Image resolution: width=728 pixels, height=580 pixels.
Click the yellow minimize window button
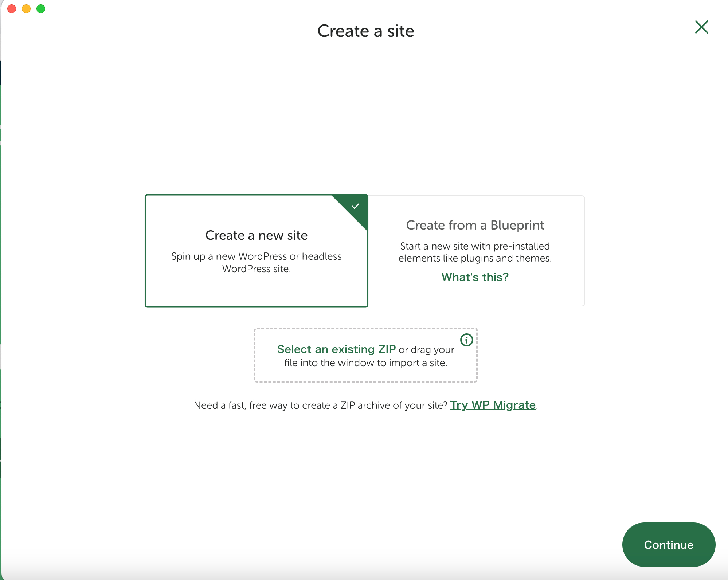(26, 9)
